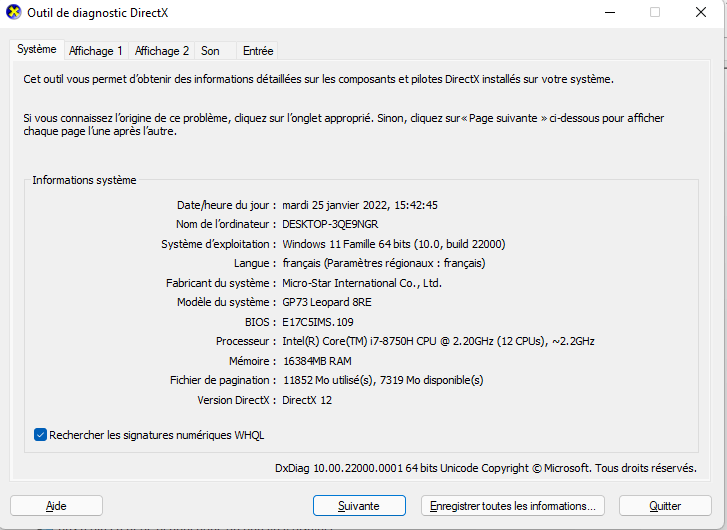The image size is (727, 530).
Task: Click the date value mardi 25 janvier 2022
Action: [x=360, y=205]
